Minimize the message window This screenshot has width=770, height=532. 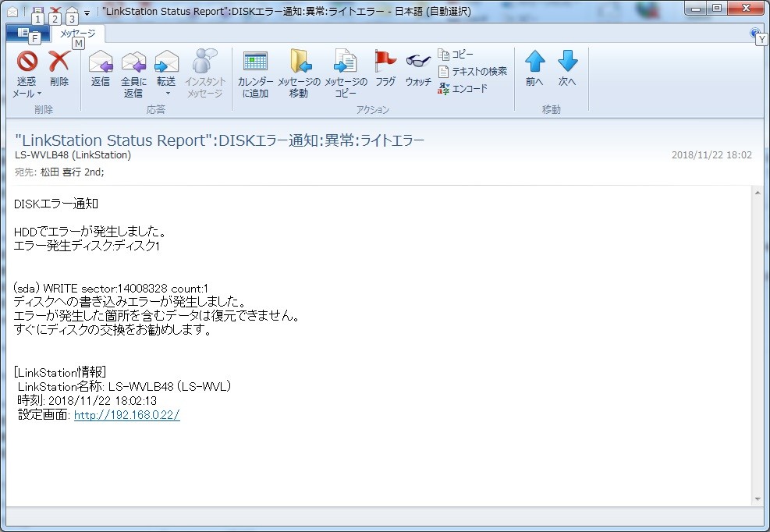click(x=696, y=8)
